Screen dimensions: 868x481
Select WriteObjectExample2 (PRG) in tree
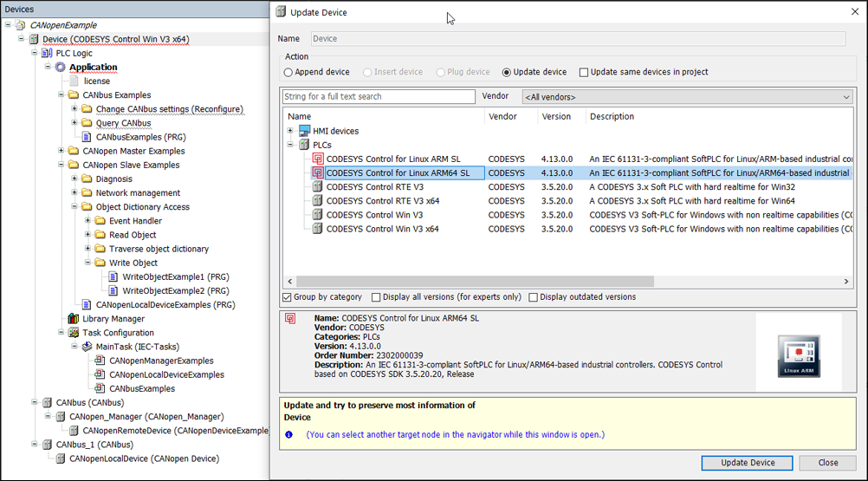(x=176, y=290)
